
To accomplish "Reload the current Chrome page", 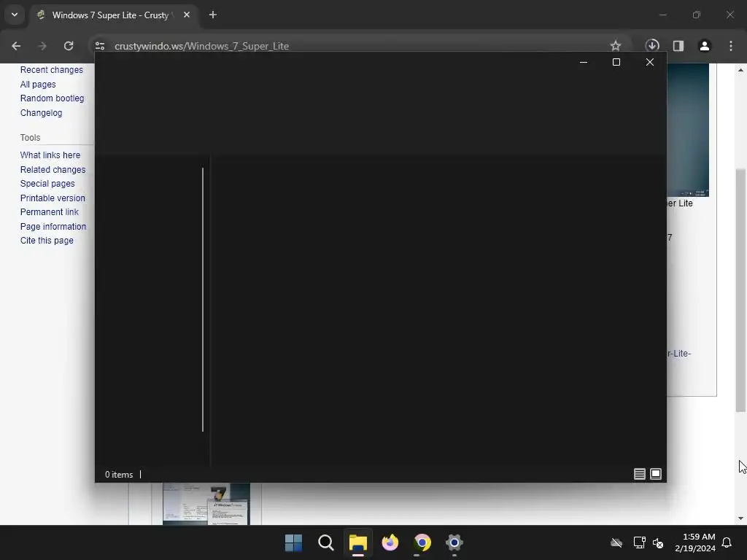I will [x=69, y=46].
